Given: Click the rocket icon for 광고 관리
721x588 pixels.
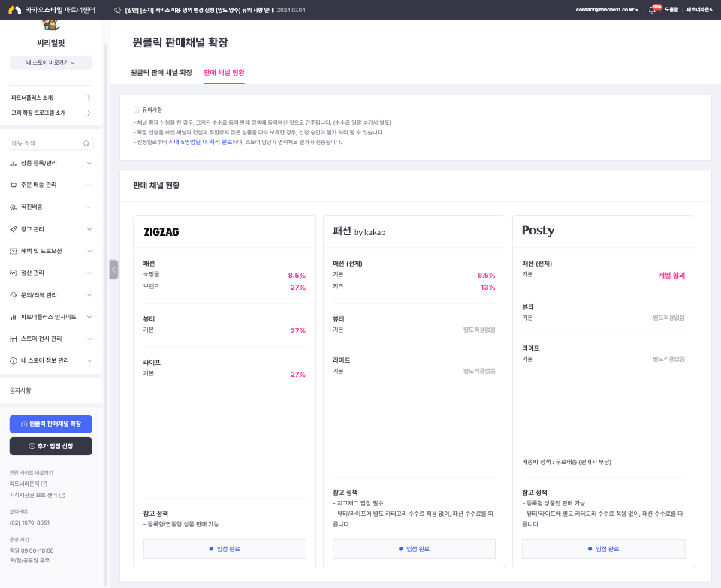Looking at the screenshot, I should [14, 228].
